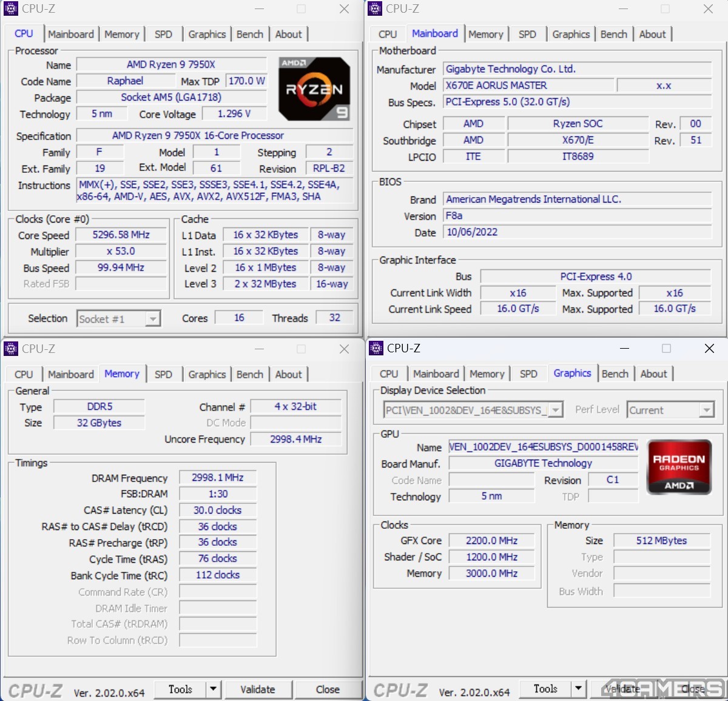Click the Chipset model Ryzen SOC
Viewport: 728px width, 701px height.
[x=578, y=124]
